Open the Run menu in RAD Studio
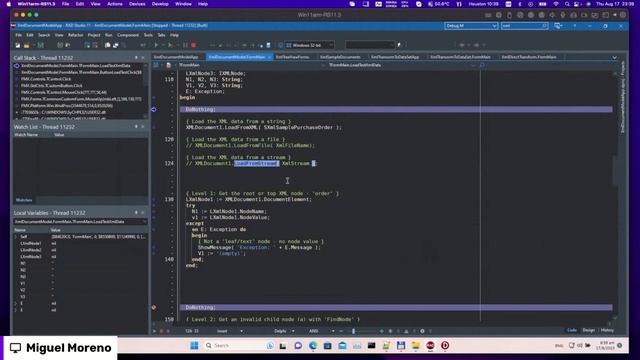Screen dimensions: 640x360 [x=108, y=35]
